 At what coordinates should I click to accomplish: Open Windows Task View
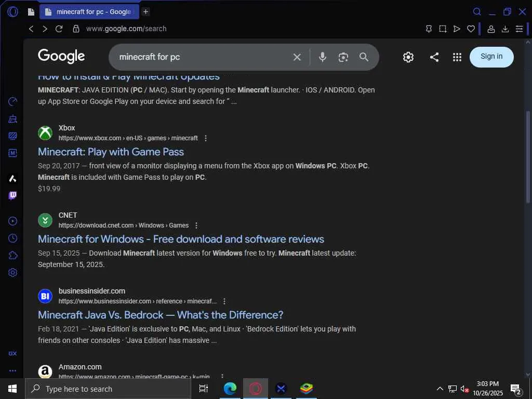[x=204, y=389]
